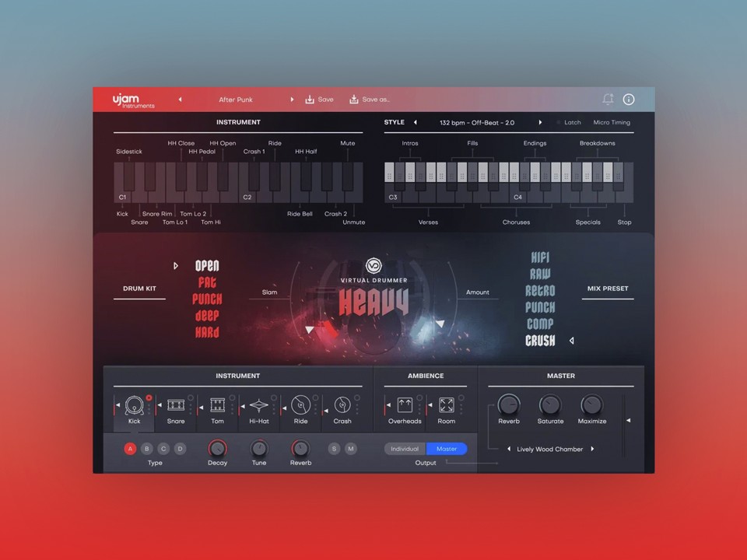The width and height of the screenshot is (747, 560).
Task: Select the Crash cymbal icon
Action: pos(342,405)
